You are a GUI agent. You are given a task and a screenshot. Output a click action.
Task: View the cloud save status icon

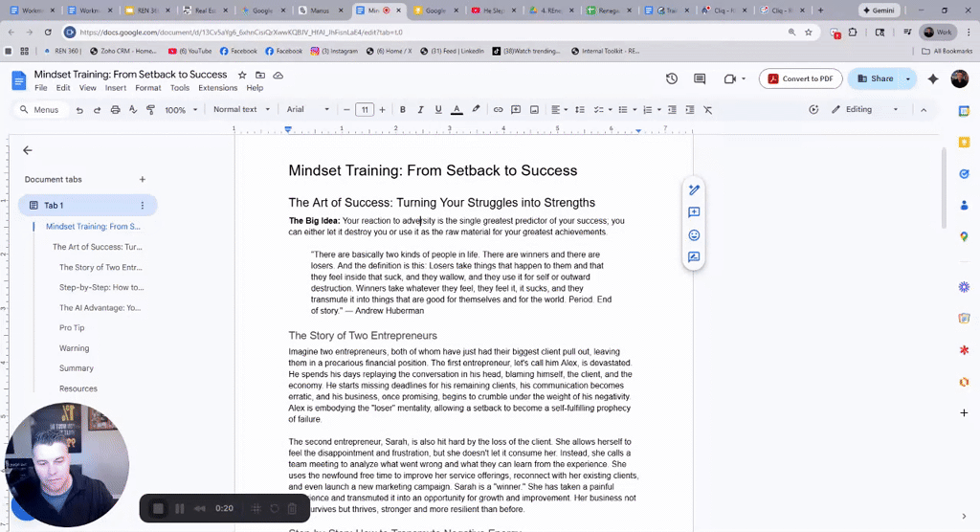278,75
